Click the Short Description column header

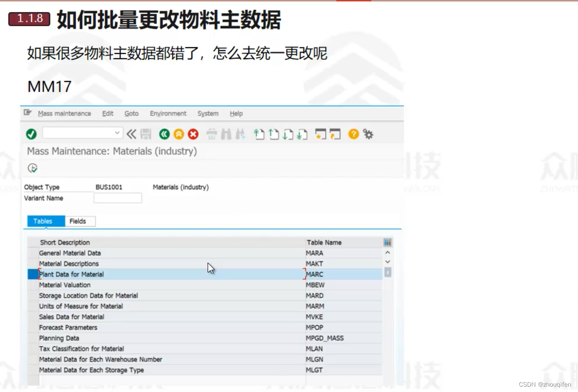[172, 242]
